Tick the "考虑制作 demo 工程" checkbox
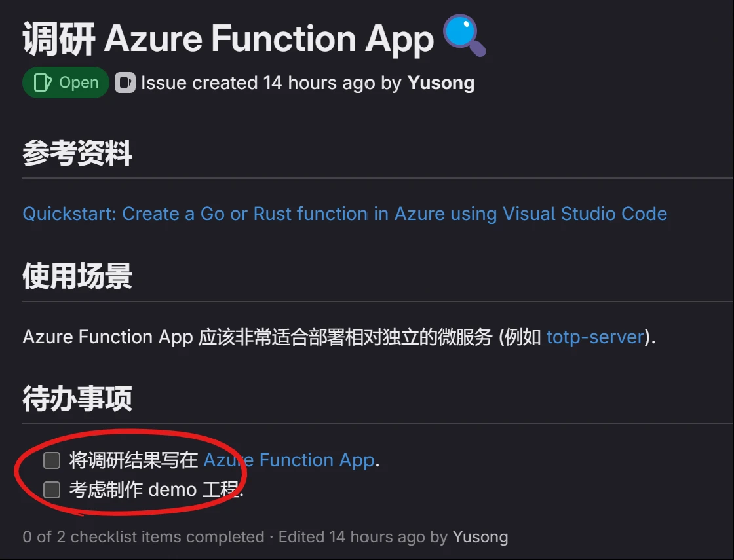 pos(52,489)
